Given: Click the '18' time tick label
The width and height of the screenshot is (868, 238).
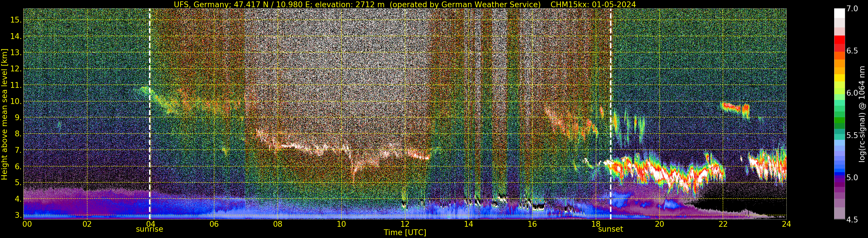Looking at the screenshot, I should 596,224.
